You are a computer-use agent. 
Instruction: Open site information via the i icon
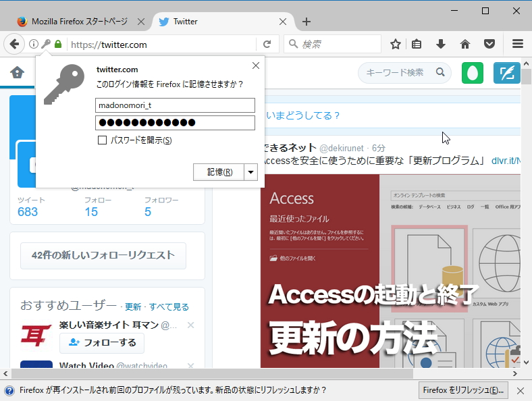[x=34, y=44]
